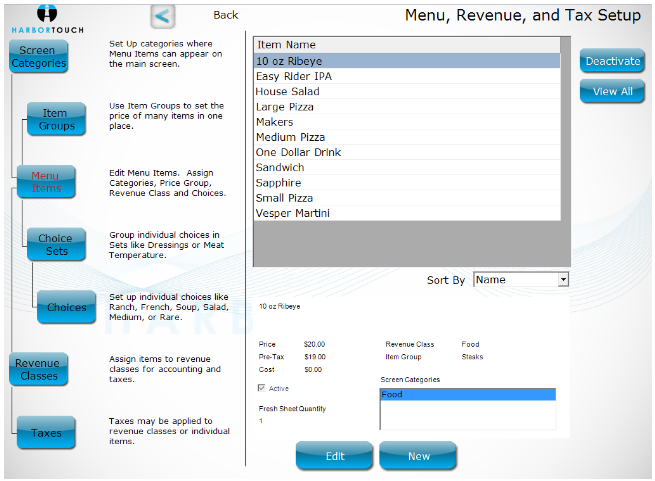The width and height of the screenshot is (655, 481).
Task: Open the Taxes section
Action: [x=46, y=433]
